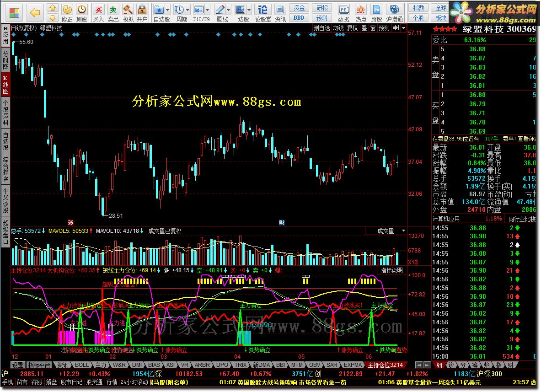Switch to the BOLL indicator tab

(82, 365)
